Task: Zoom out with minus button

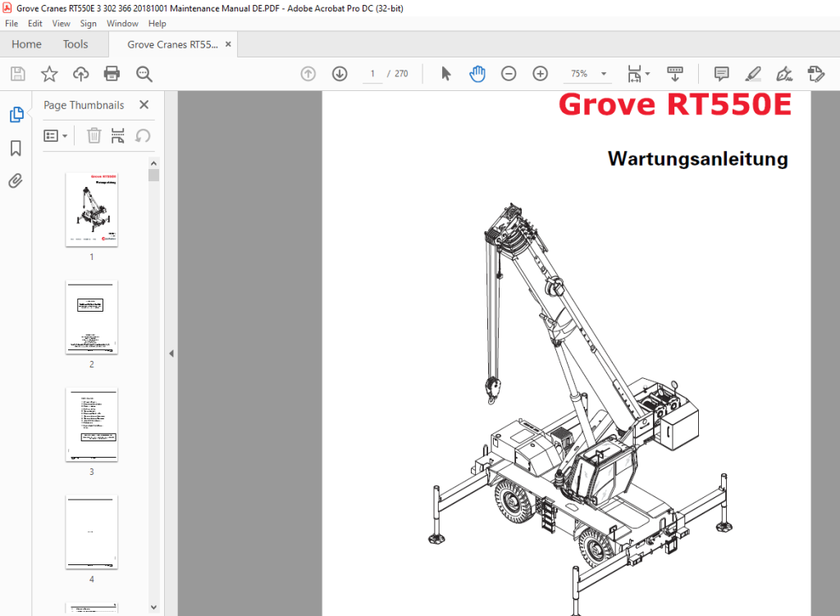Action: pos(509,74)
